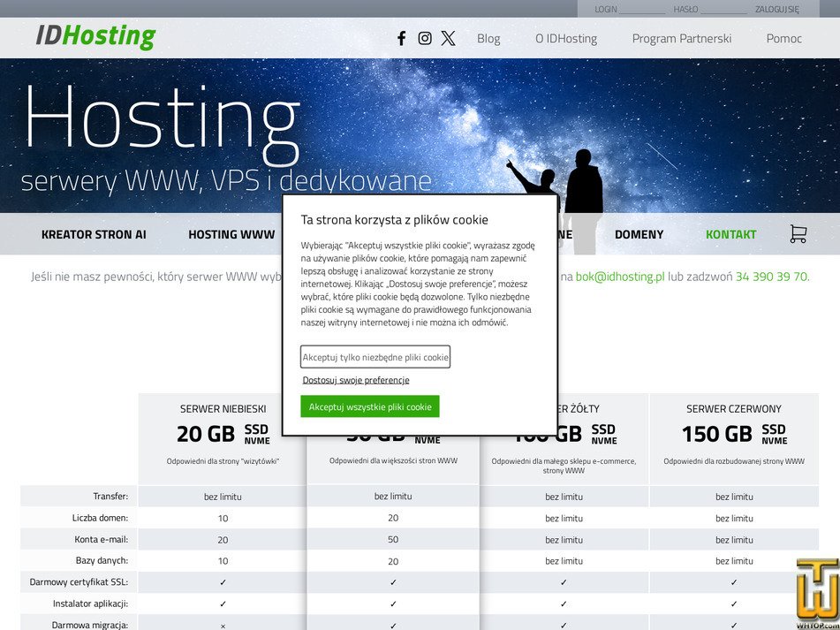840x630 pixels.
Task: Open the X (Twitter) social icon
Action: pyautogui.click(x=449, y=38)
